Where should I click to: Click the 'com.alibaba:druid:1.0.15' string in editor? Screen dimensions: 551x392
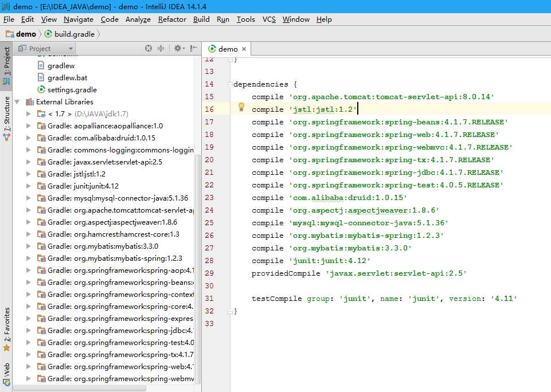pos(348,198)
